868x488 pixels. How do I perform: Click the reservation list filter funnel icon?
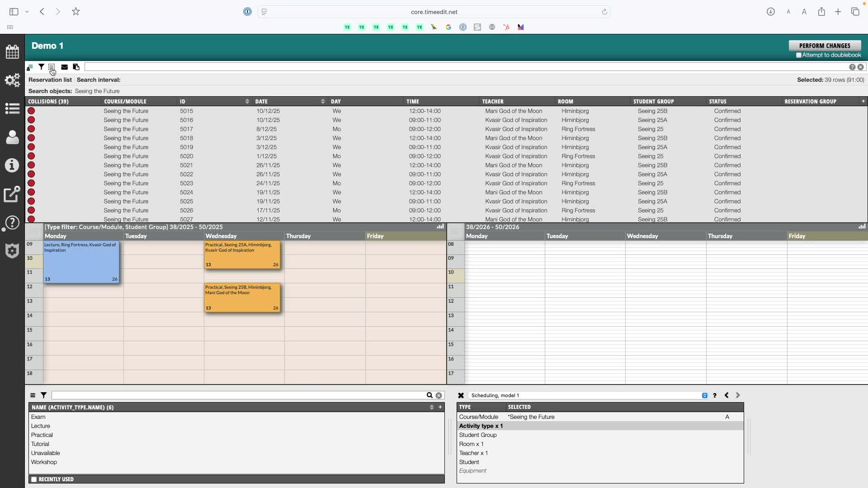pyautogui.click(x=41, y=67)
